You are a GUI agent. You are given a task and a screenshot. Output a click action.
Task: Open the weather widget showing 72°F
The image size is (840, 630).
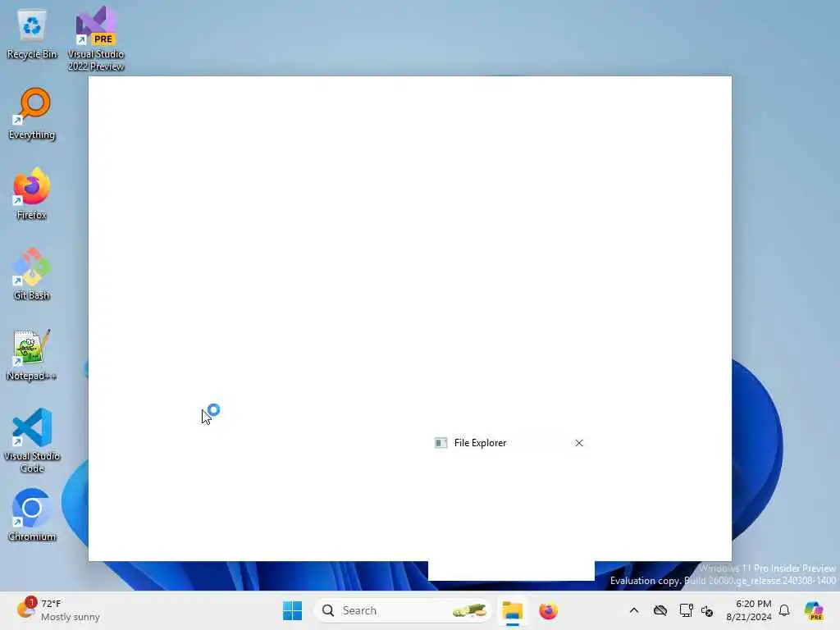(58, 610)
